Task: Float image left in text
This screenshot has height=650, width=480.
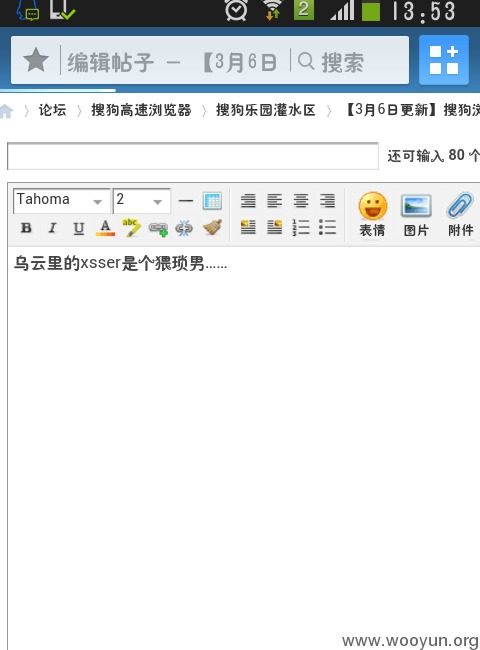Action: [x=248, y=227]
